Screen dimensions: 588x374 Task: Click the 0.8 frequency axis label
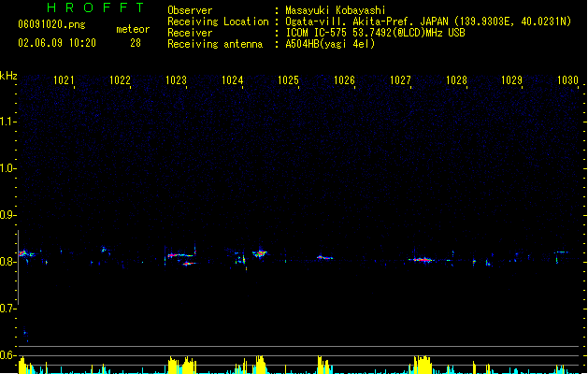click(x=7, y=262)
